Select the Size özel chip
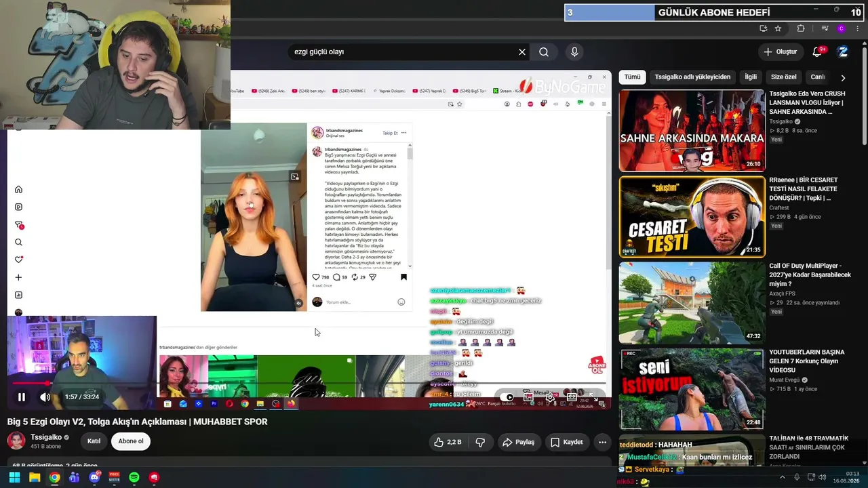Screen dimensions: 868x488 pos(784,77)
